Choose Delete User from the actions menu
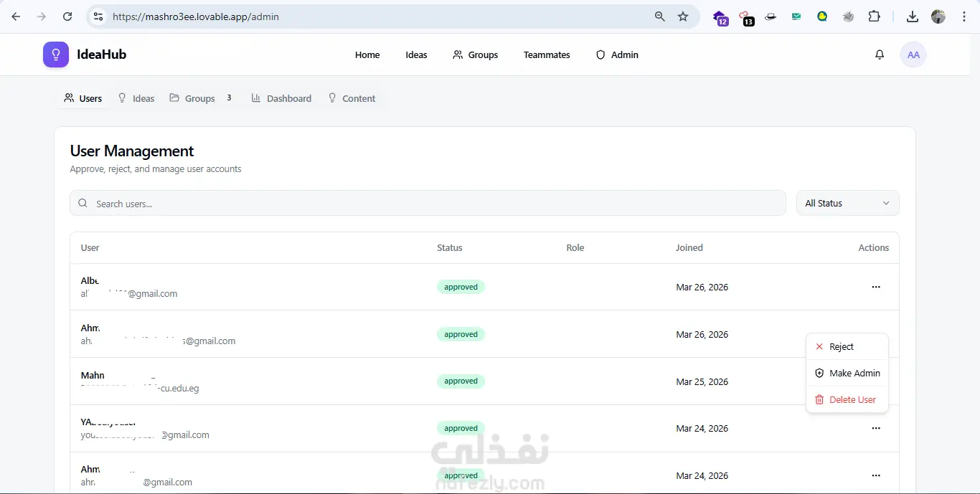Image resolution: width=980 pixels, height=494 pixels. pyautogui.click(x=847, y=399)
